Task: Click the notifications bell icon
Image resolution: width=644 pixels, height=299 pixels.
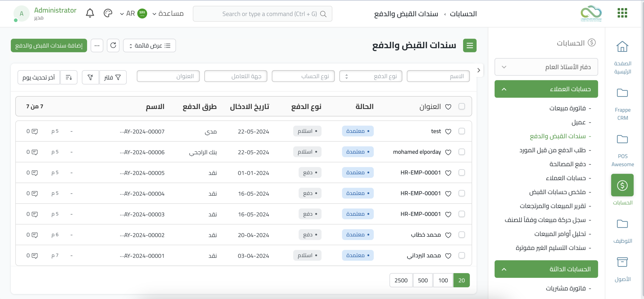Action: coord(90,13)
